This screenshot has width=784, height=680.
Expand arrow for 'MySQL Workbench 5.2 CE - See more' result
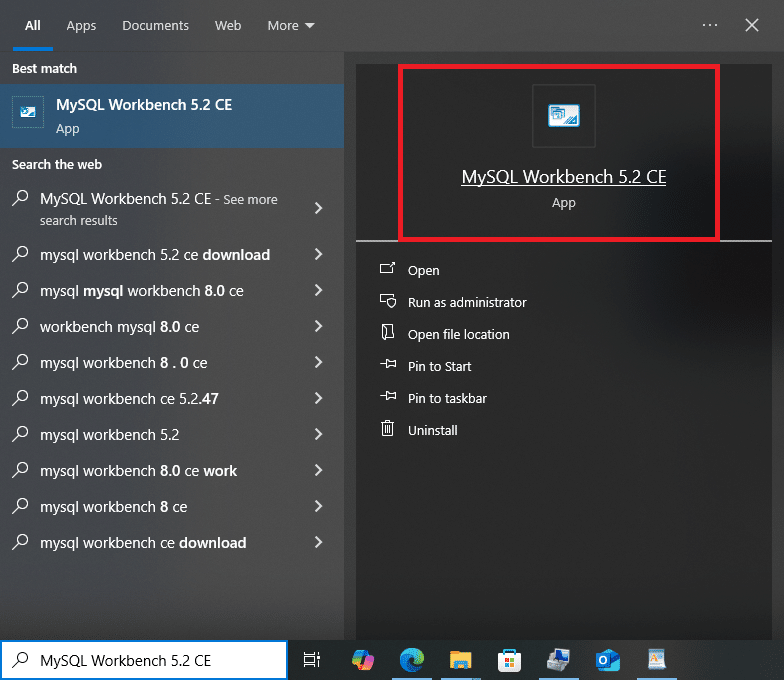[x=318, y=208]
